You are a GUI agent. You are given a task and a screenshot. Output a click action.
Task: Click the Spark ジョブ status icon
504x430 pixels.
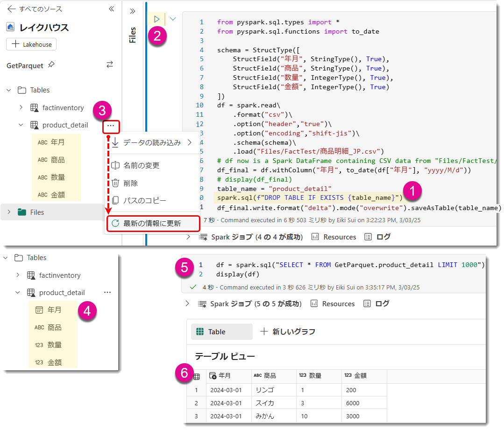(x=203, y=237)
